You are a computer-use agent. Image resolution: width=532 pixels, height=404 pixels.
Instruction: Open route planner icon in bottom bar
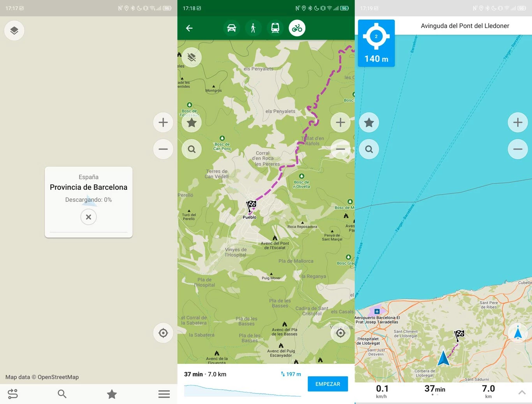click(13, 394)
